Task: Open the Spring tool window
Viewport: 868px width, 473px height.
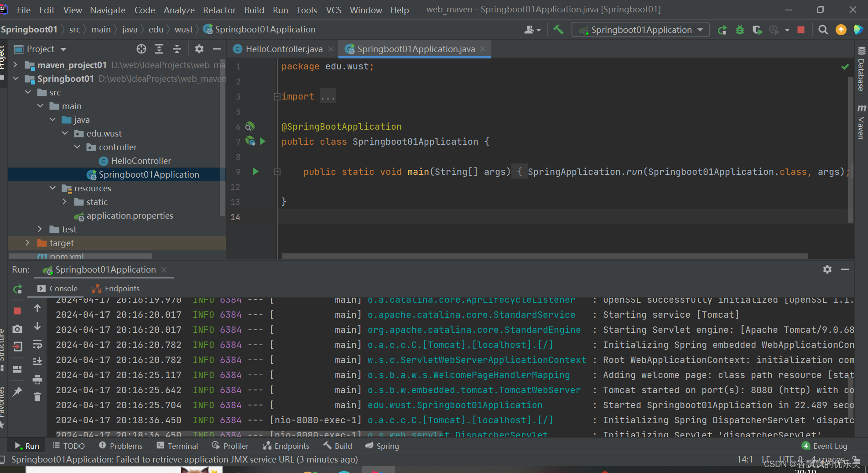Action: coord(382,446)
